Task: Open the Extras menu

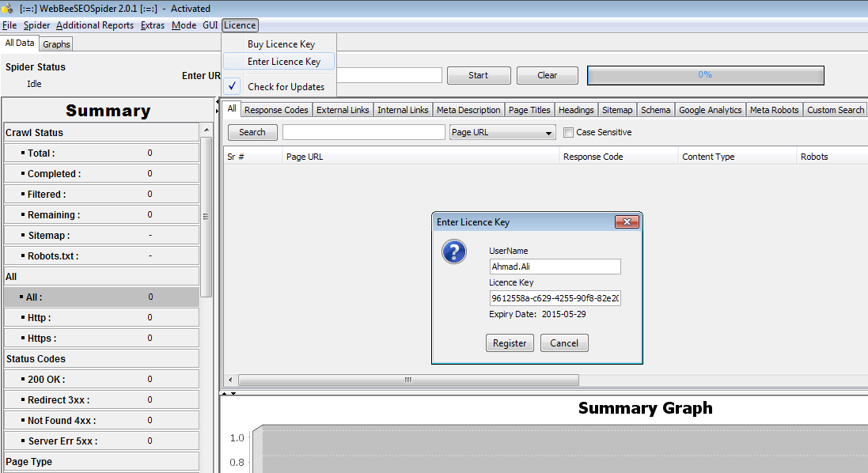Action: (x=152, y=25)
